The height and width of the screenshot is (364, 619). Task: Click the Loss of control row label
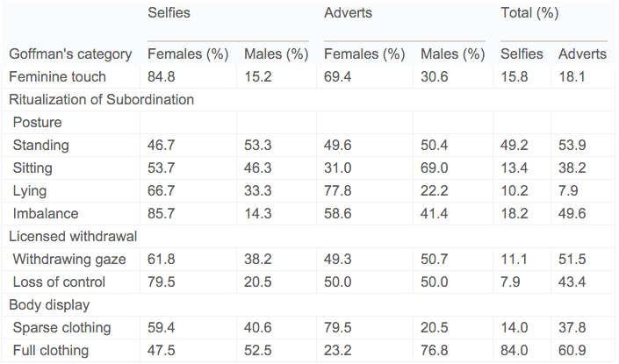(59, 282)
